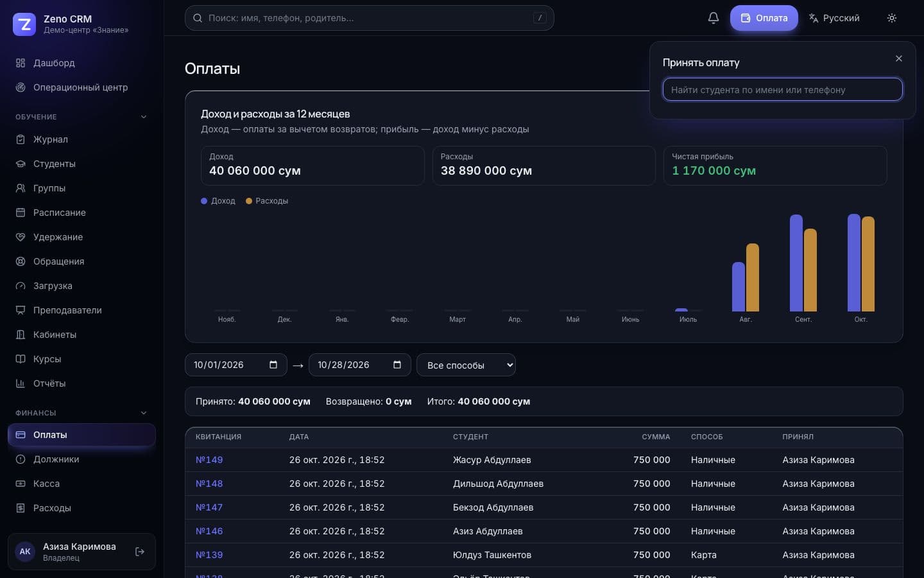Click the Расходы receipt icon
924x578 pixels.
21,508
